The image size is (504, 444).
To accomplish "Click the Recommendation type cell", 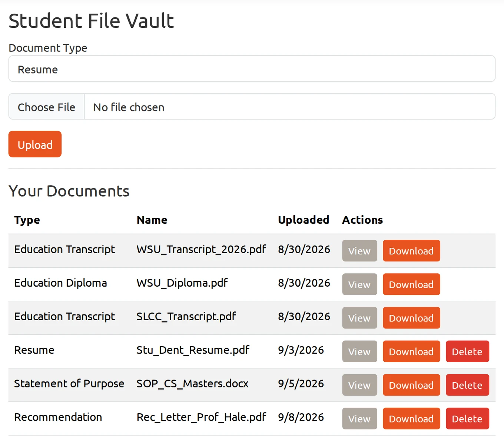I will point(58,417).
